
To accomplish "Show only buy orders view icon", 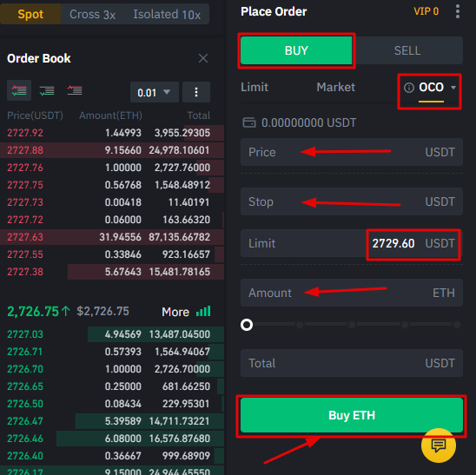I will coord(47,90).
